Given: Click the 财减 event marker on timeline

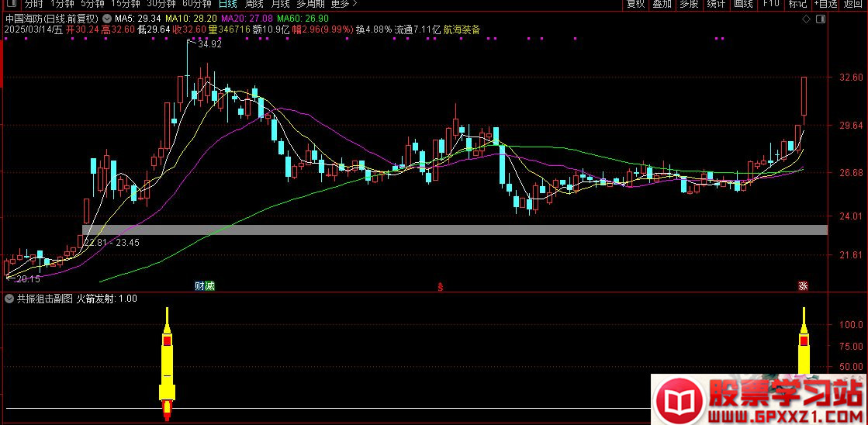Looking at the screenshot, I should coord(205,286).
